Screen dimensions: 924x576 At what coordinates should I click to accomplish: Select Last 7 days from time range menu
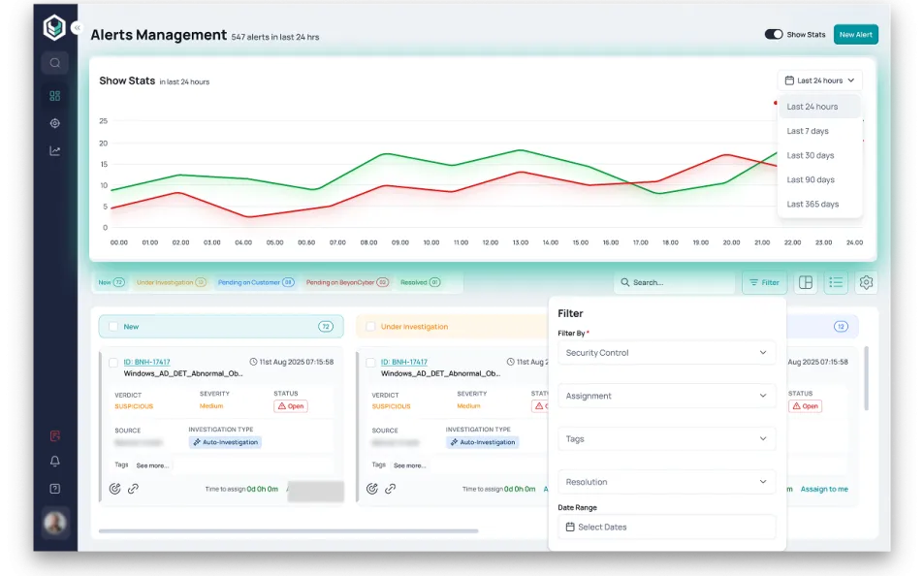808,131
